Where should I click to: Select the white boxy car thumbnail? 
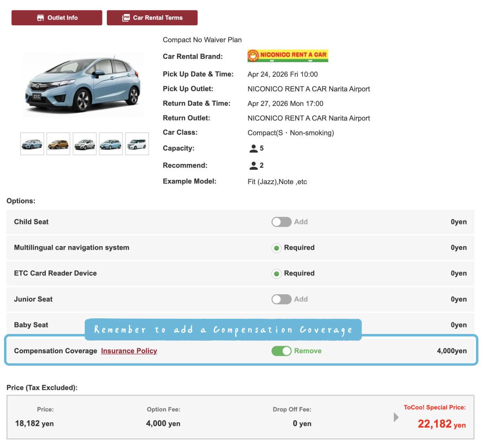click(x=137, y=144)
